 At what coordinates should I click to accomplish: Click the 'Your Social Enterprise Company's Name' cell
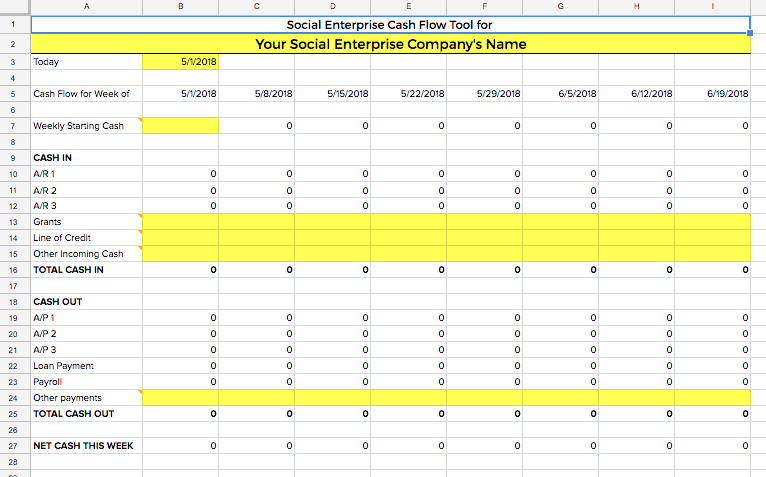(x=390, y=44)
